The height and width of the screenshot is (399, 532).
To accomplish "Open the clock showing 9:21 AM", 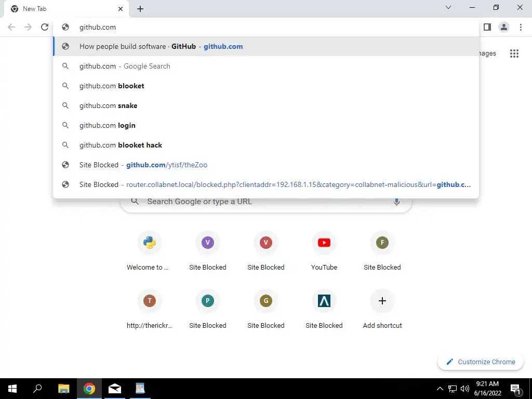I will (x=487, y=389).
